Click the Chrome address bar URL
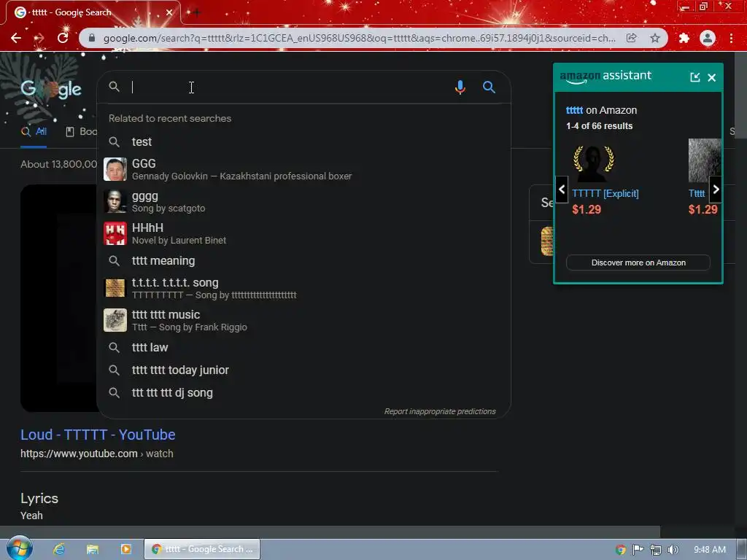The image size is (747, 560). coord(359,38)
